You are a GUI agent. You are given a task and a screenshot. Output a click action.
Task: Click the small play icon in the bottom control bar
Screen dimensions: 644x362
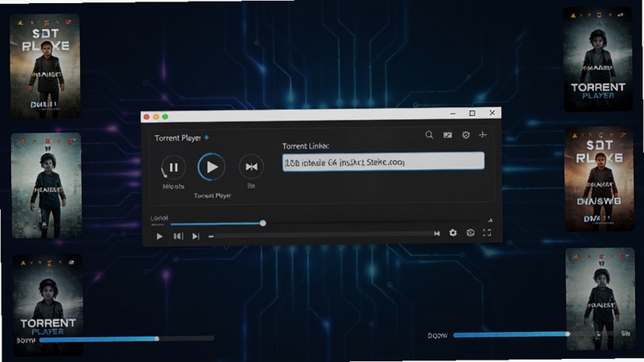(x=159, y=237)
